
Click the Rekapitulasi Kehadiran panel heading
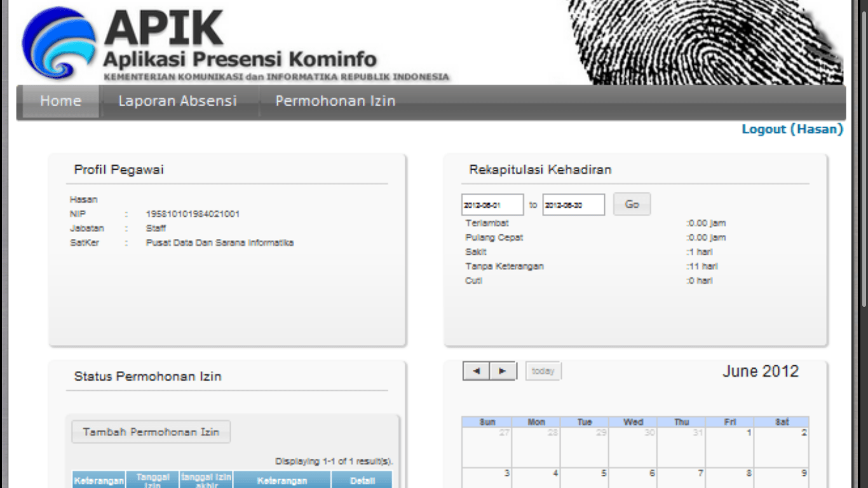click(x=540, y=170)
